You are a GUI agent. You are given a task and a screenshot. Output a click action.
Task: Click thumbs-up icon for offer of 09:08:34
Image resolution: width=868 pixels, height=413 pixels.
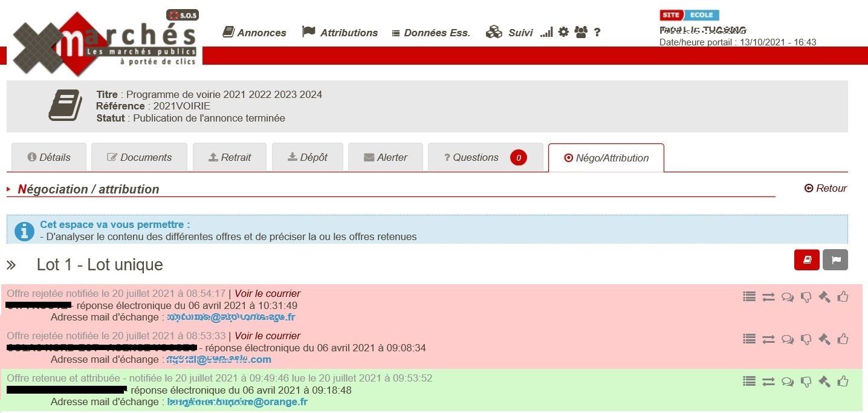point(843,339)
